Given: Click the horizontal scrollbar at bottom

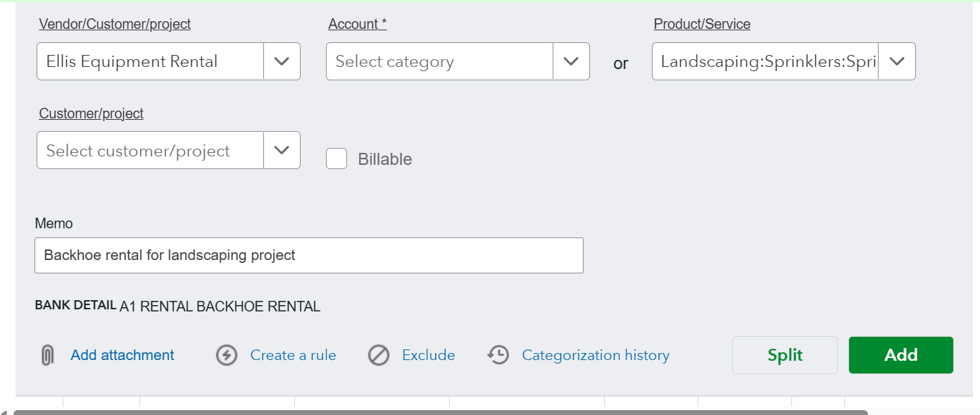Looking at the screenshot, I should coord(440,412).
